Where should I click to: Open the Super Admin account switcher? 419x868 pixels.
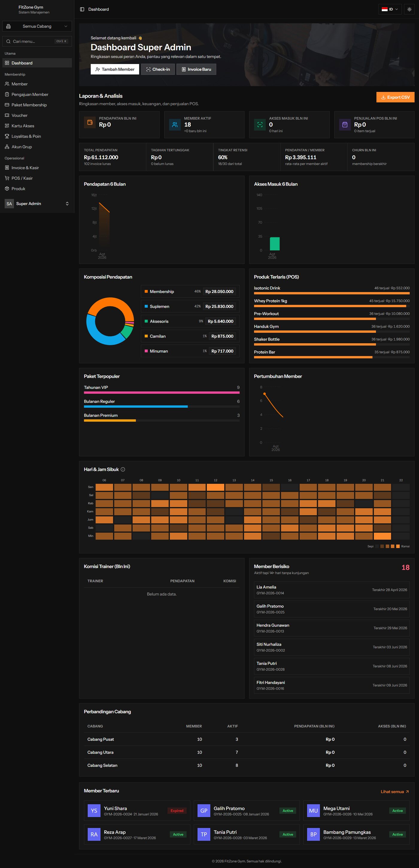point(37,204)
